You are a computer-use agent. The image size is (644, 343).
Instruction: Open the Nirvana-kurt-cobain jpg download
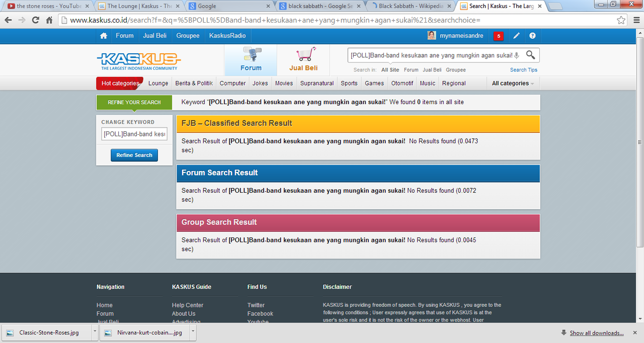click(145, 333)
